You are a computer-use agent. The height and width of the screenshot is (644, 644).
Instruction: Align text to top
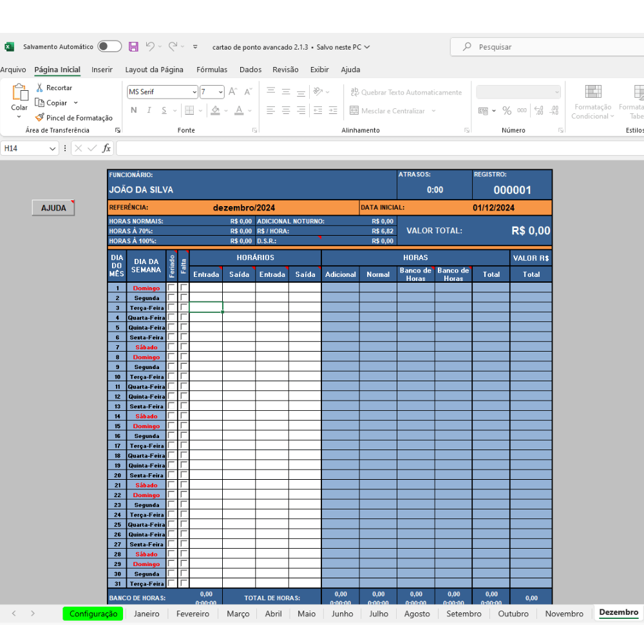pos(270,91)
